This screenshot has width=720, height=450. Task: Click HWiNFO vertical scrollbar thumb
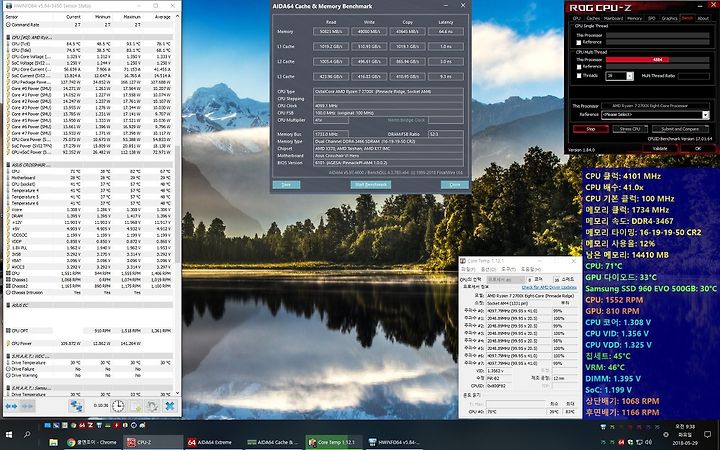[178, 204]
